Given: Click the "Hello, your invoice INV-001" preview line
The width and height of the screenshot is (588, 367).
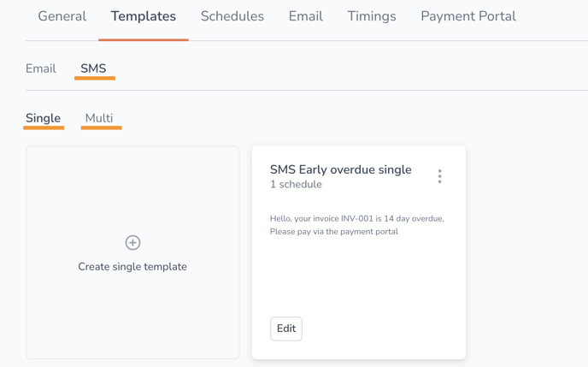Looking at the screenshot, I should (357, 218).
